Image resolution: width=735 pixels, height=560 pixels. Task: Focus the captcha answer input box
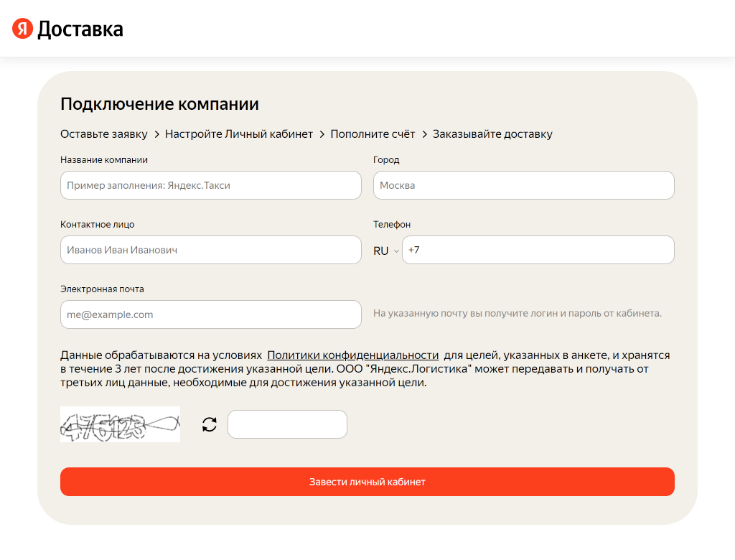[287, 424]
